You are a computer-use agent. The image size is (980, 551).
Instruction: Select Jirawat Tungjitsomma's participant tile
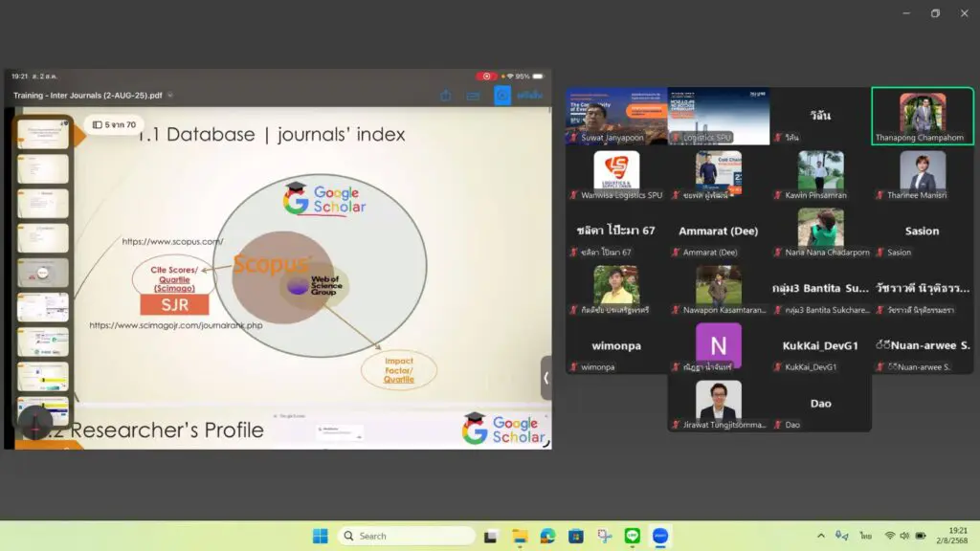point(719,404)
